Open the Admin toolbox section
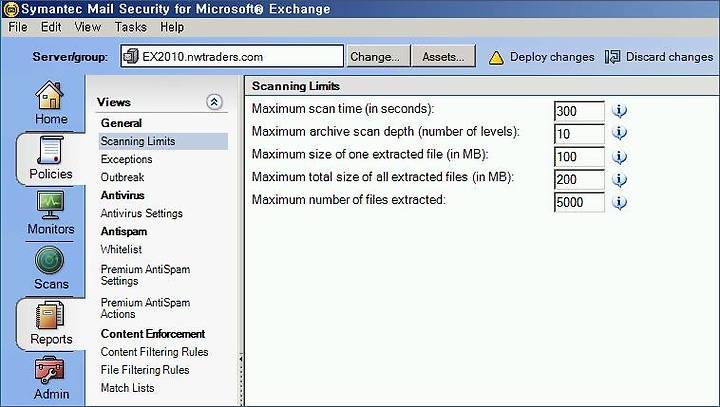Screen dimensions: 720x407 51,378
